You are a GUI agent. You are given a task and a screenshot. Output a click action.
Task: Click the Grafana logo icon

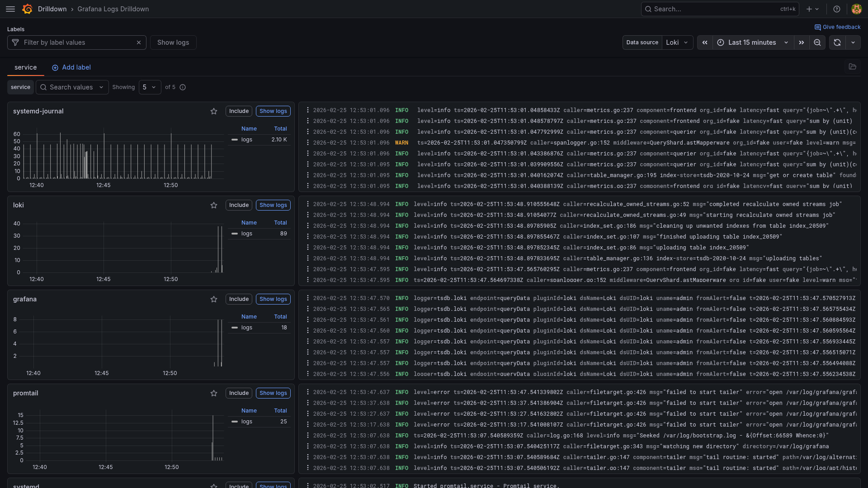click(x=28, y=9)
